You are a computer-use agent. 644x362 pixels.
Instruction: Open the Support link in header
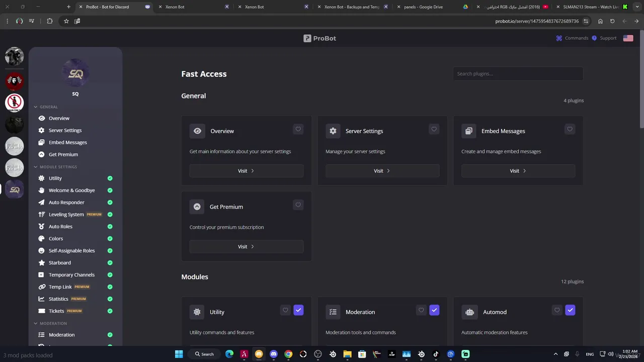(604, 38)
